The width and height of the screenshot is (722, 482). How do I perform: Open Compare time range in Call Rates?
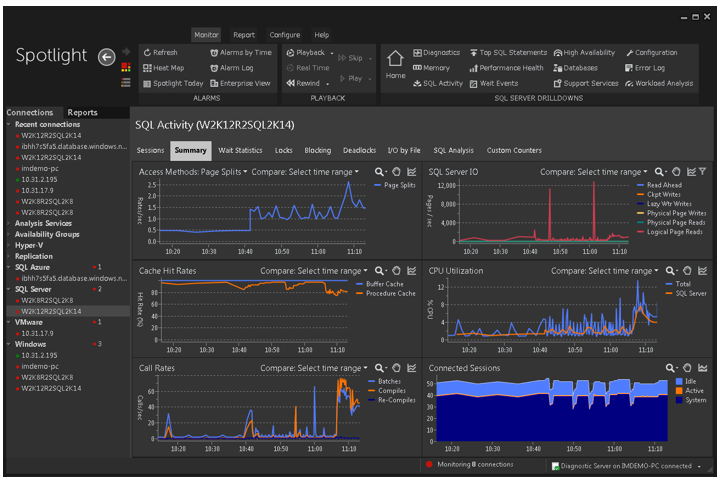[314, 368]
